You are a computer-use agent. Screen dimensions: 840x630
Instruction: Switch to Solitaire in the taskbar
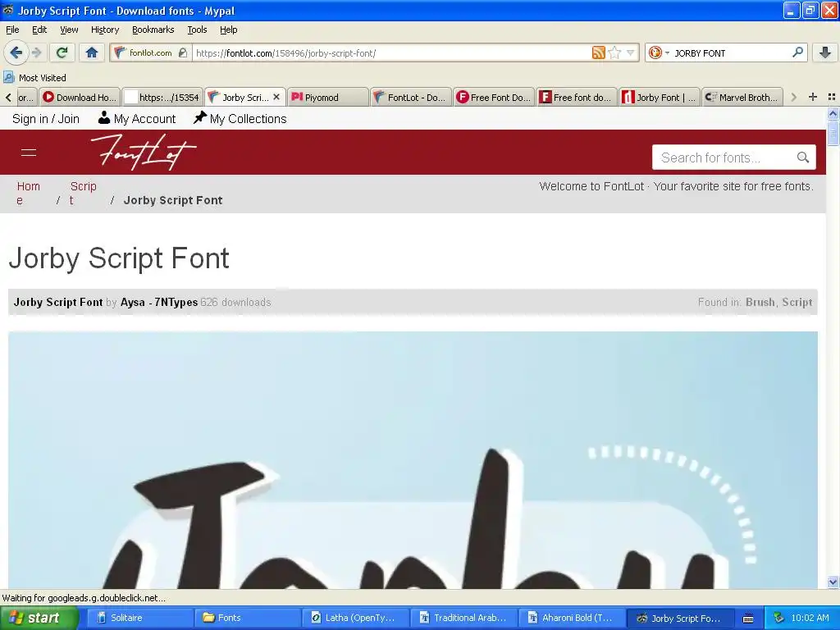pos(139,618)
